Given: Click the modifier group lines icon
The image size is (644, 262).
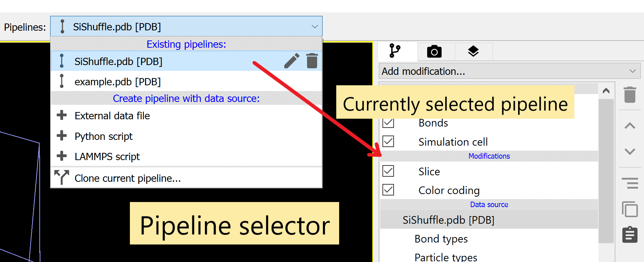Looking at the screenshot, I should (x=630, y=183).
